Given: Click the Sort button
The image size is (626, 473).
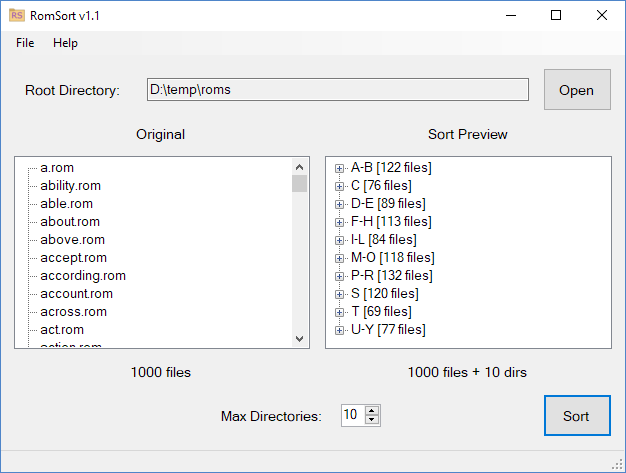Looking at the screenshot, I should pyautogui.click(x=577, y=416).
